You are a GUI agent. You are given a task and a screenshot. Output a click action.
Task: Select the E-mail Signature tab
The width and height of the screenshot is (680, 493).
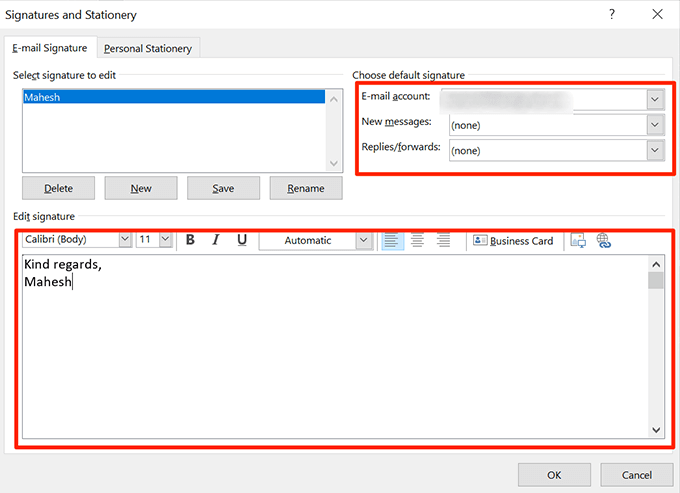49,48
